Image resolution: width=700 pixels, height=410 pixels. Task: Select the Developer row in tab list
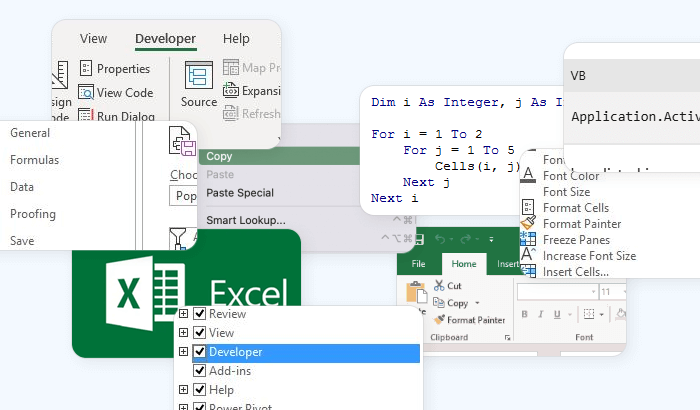coord(306,353)
